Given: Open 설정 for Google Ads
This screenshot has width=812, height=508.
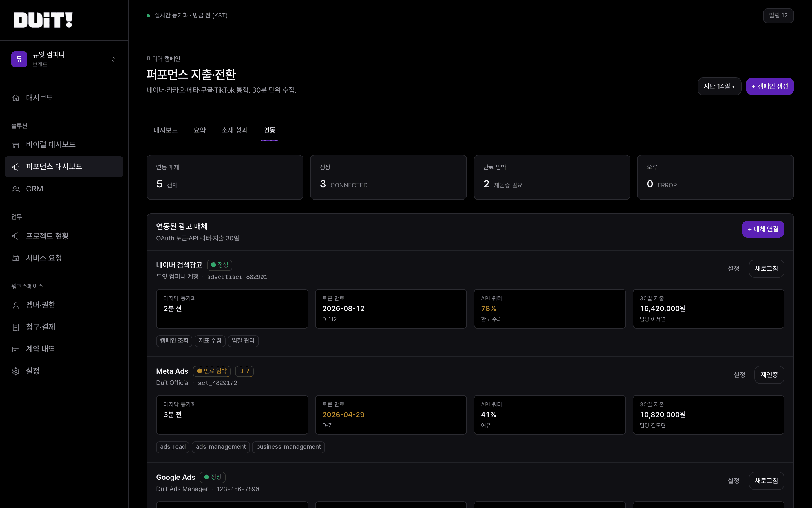Looking at the screenshot, I should [734, 481].
